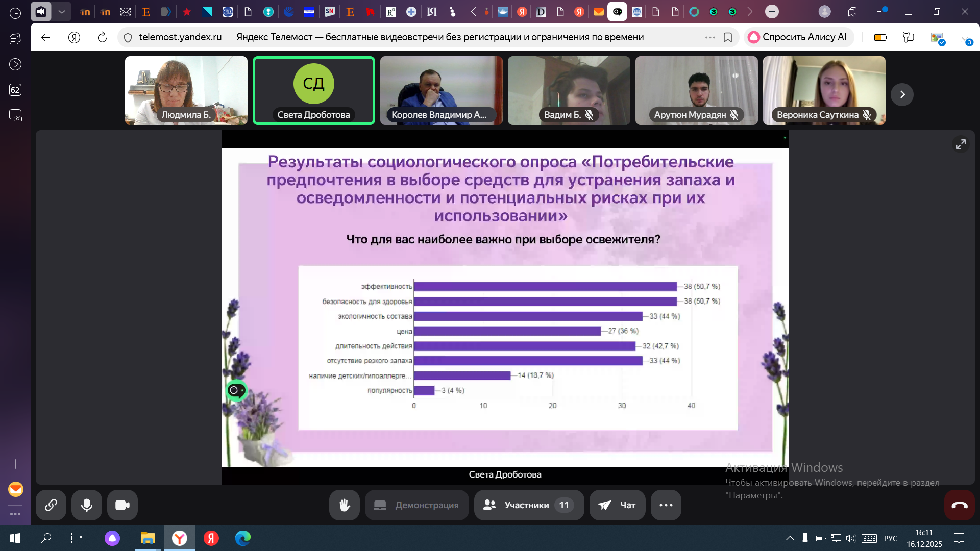Expand shared screen to fullscreen

click(x=961, y=145)
